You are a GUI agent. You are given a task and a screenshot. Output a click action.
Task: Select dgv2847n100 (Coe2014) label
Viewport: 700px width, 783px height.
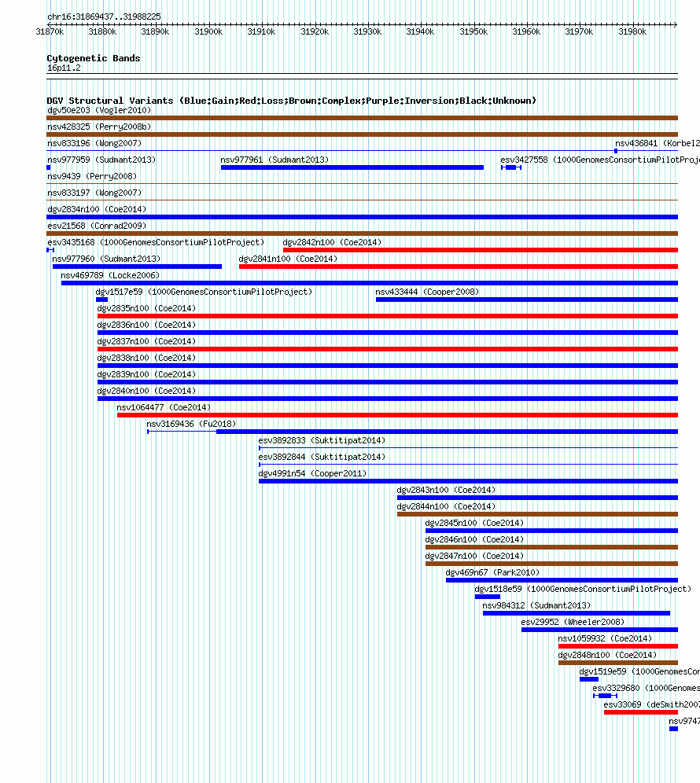474,555
